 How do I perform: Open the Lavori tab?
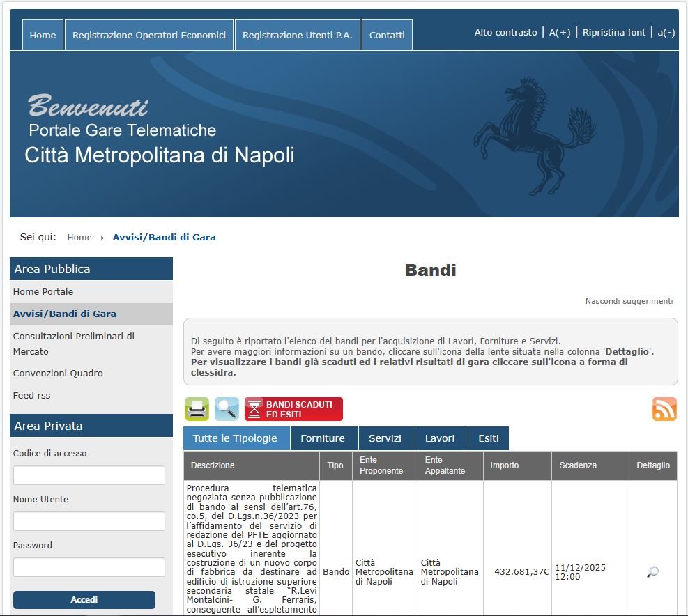coord(440,438)
